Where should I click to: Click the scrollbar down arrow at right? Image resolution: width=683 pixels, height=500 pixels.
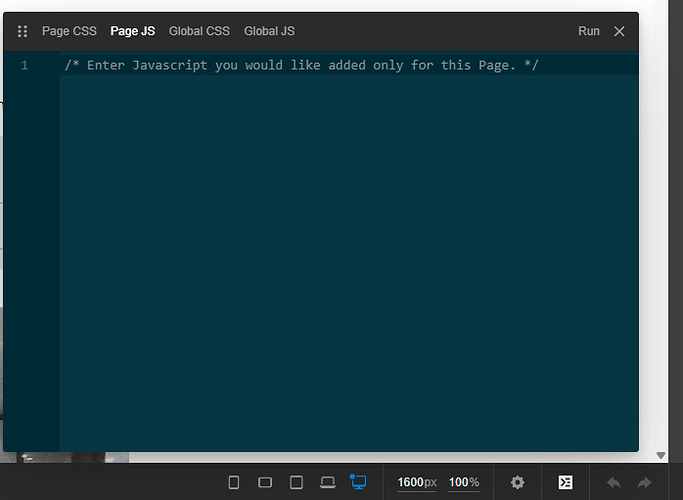click(661, 455)
